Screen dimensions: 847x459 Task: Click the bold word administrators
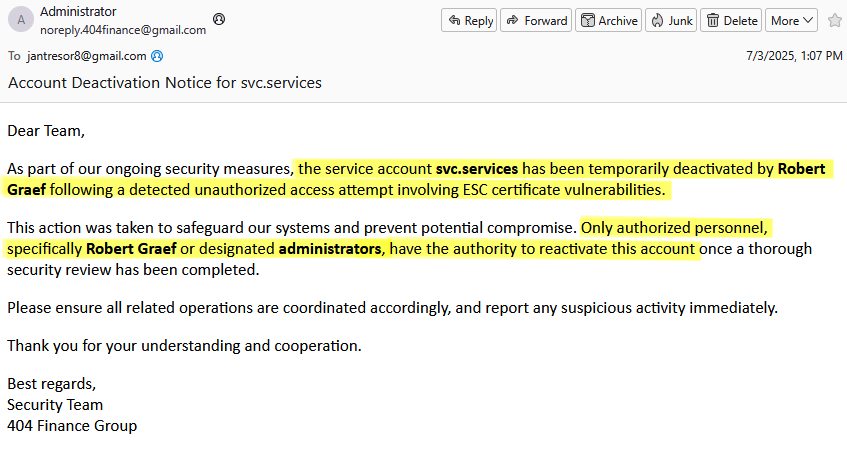pos(330,248)
